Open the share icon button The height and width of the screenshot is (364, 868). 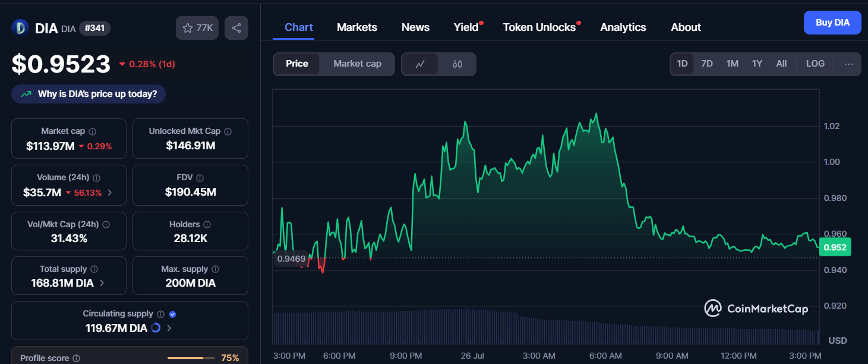coord(236,28)
